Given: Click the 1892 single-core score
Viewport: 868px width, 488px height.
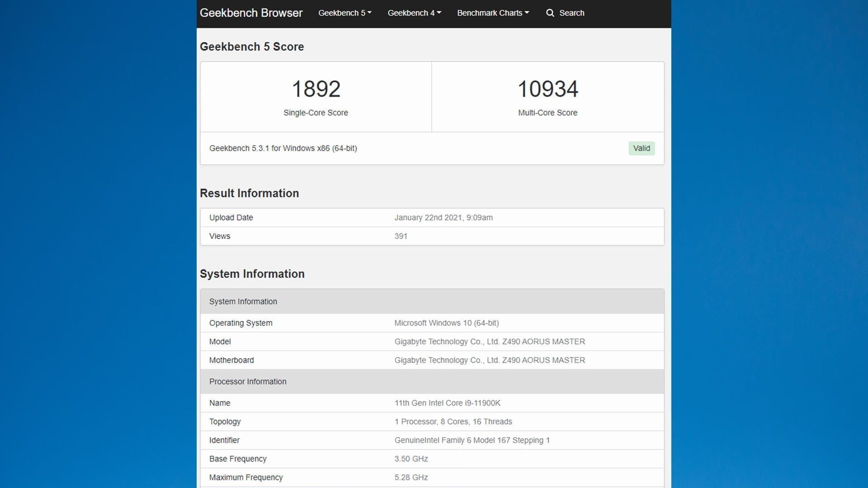Looking at the screenshot, I should pyautogui.click(x=316, y=89).
